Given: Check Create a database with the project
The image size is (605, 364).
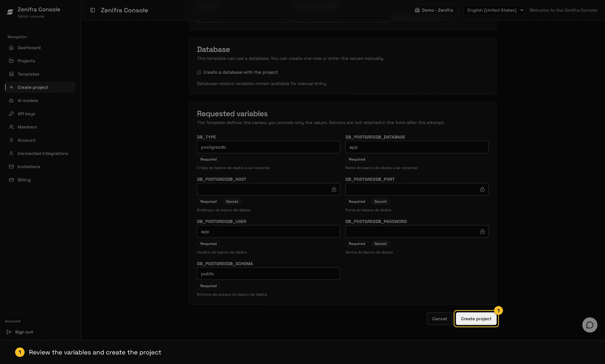Looking at the screenshot, I should click(x=199, y=72).
